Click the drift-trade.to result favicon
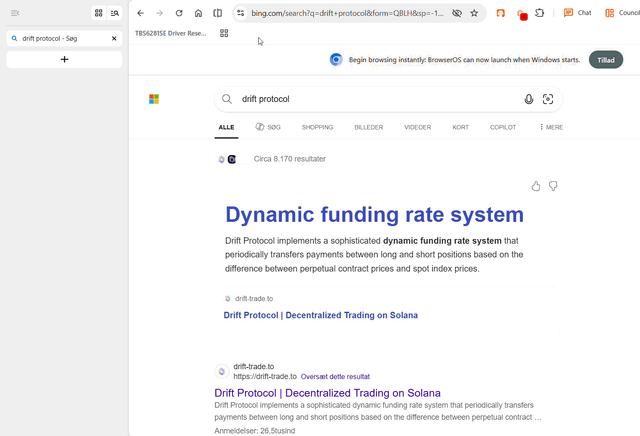Image resolution: width=640 pixels, height=436 pixels. [222, 371]
